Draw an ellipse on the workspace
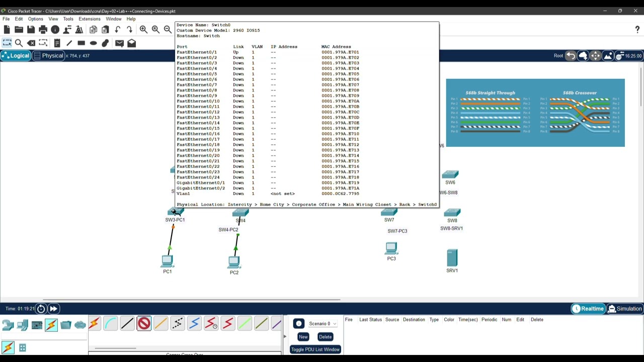Image resolution: width=644 pixels, height=362 pixels. coord(93,43)
